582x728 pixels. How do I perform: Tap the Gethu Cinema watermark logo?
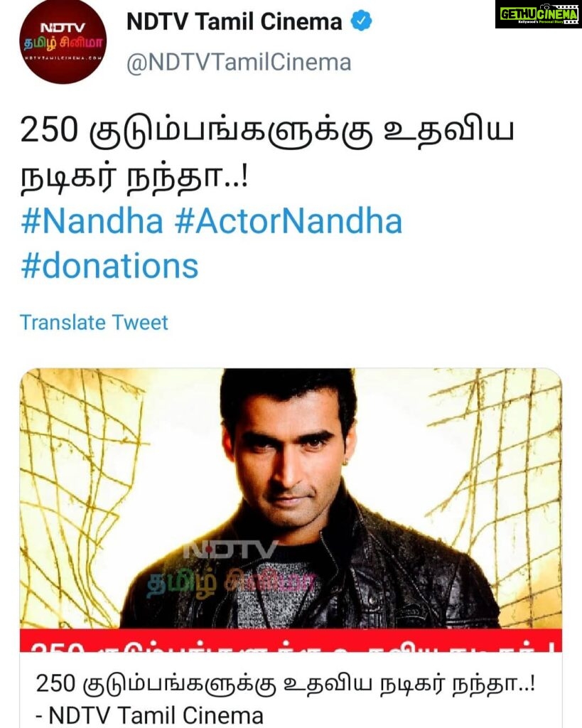click(x=539, y=14)
